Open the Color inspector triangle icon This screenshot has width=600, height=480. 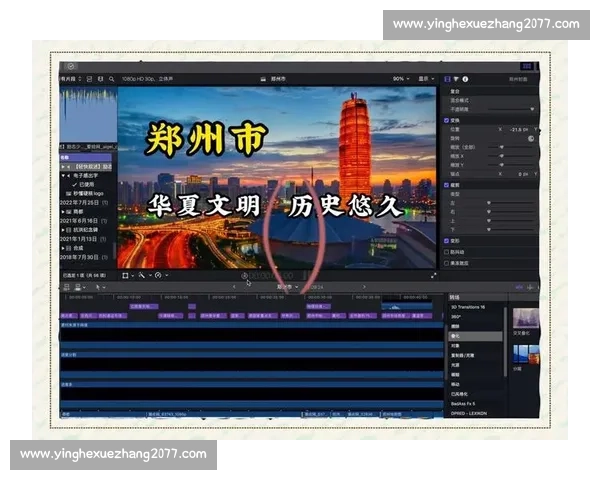456,79
